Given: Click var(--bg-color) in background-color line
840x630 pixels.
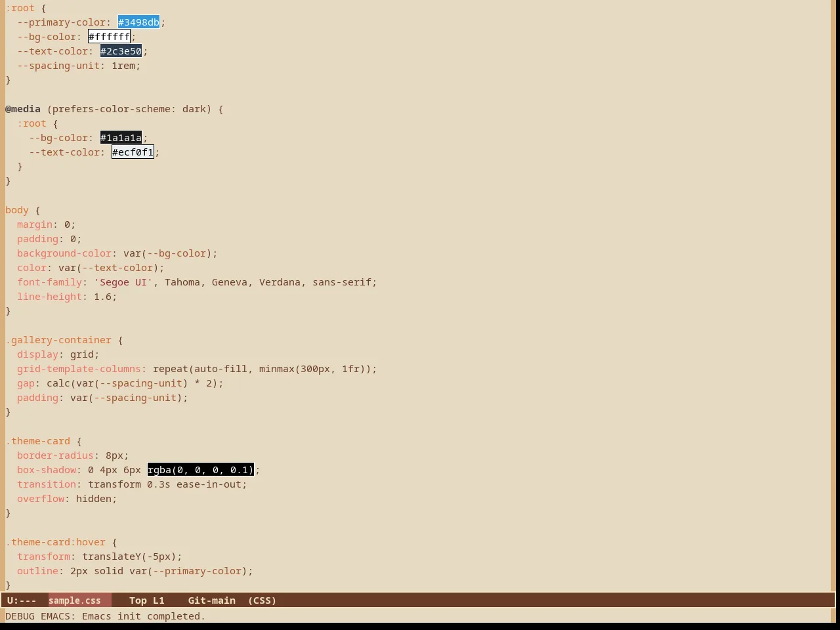Looking at the screenshot, I should (167, 253).
